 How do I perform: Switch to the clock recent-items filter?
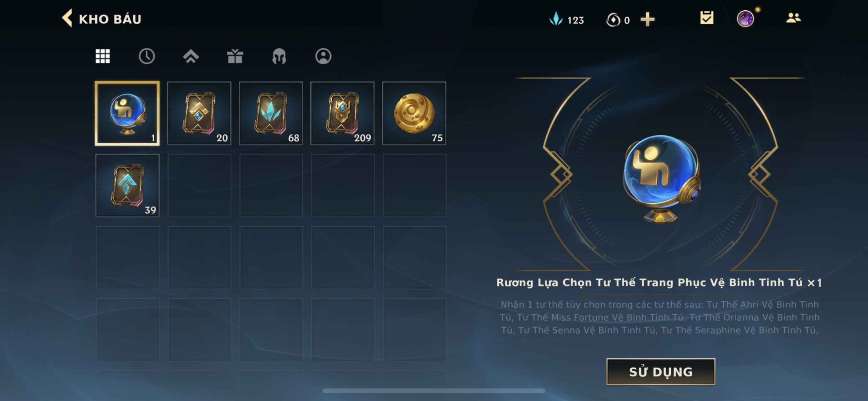147,56
